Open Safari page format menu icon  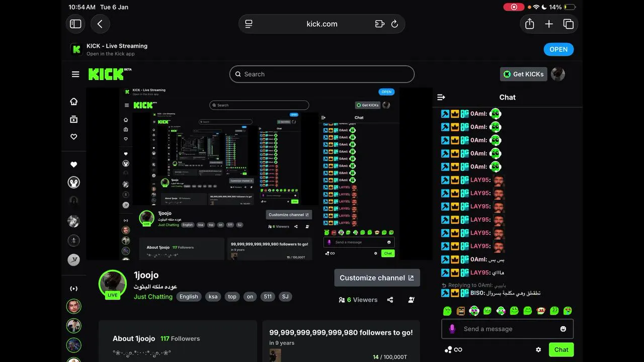coord(249,24)
